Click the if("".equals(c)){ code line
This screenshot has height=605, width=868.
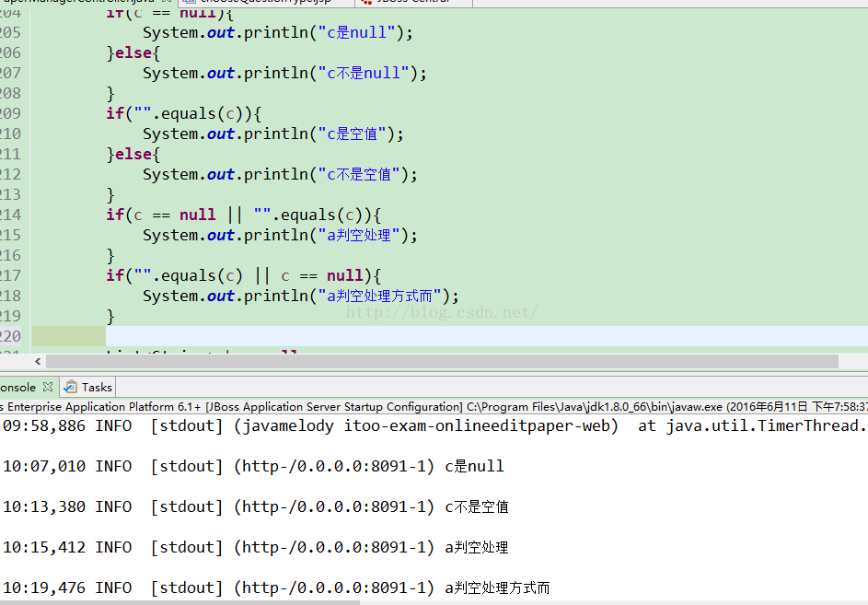click(184, 113)
